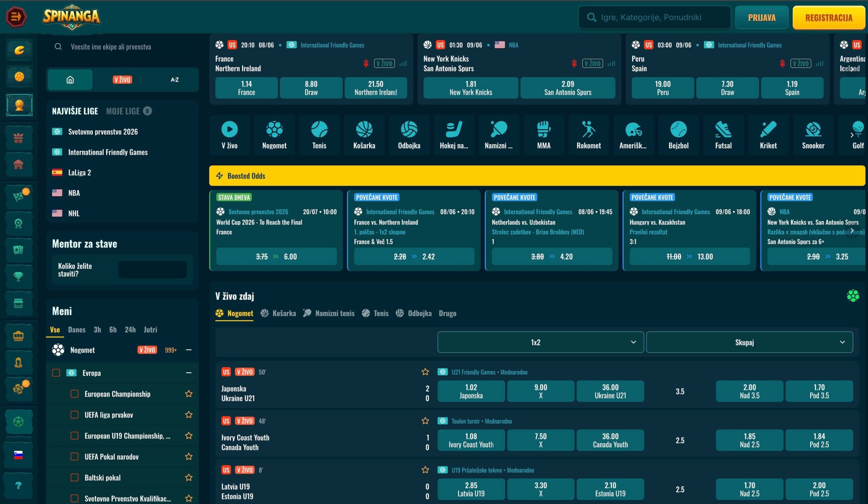This screenshot has height=504, width=868.
Task: Show next boosted odds cards arrow
Action: [852, 230]
